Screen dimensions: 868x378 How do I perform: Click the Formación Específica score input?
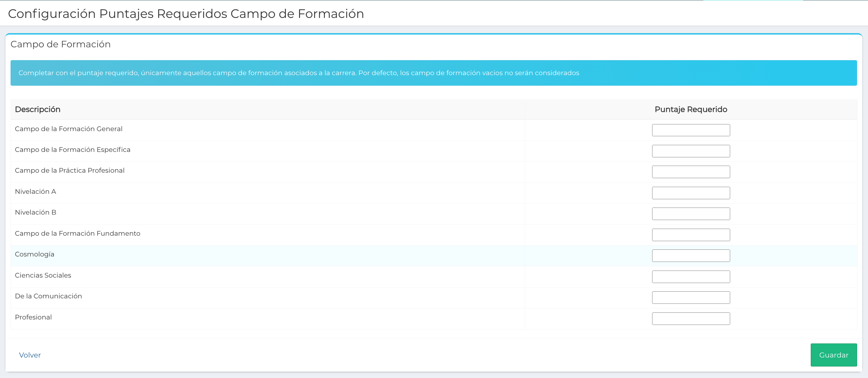click(690, 151)
